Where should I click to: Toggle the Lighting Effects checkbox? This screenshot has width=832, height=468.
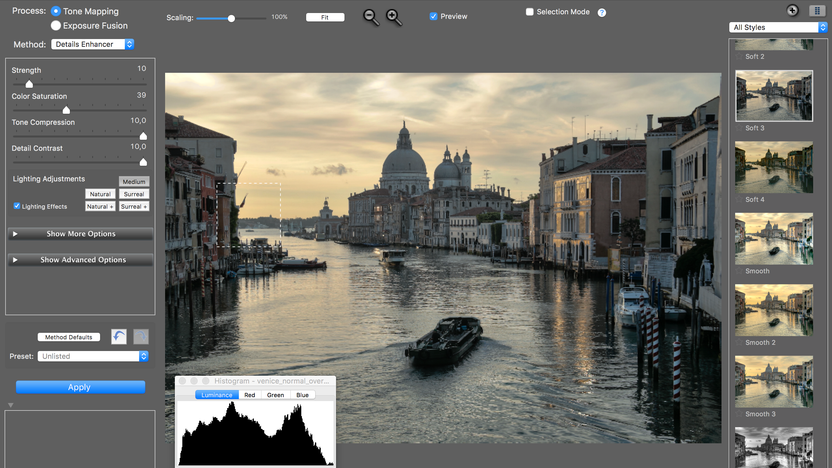tap(17, 206)
